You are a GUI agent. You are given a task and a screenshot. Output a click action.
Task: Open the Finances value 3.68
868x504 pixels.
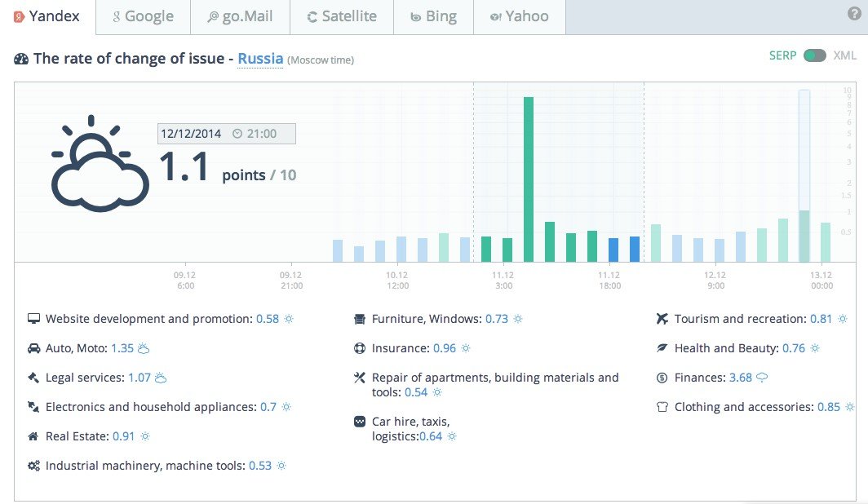point(741,378)
